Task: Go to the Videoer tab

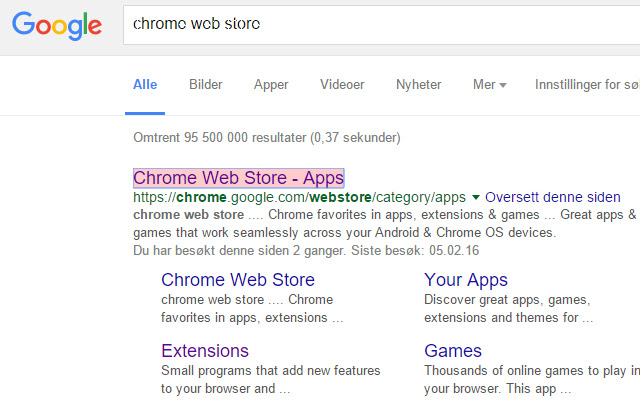Action: point(342,84)
